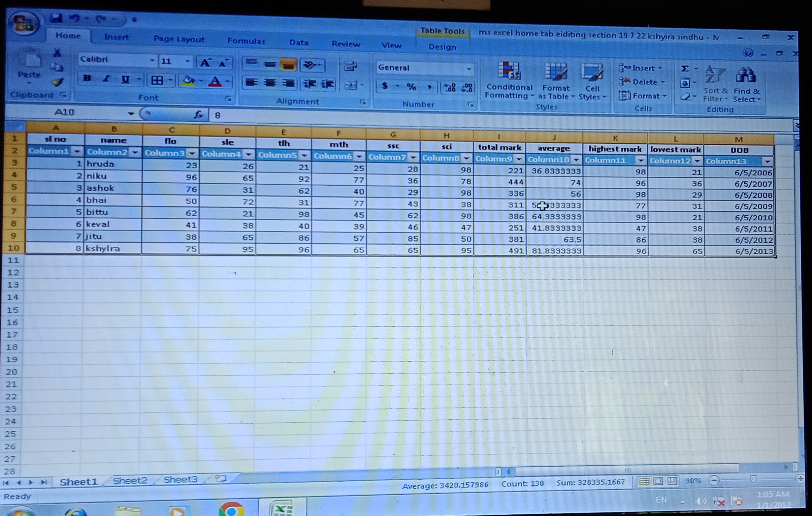Switch to Page Layout view in status bar
The image size is (812, 516).
tap(658, 481)
